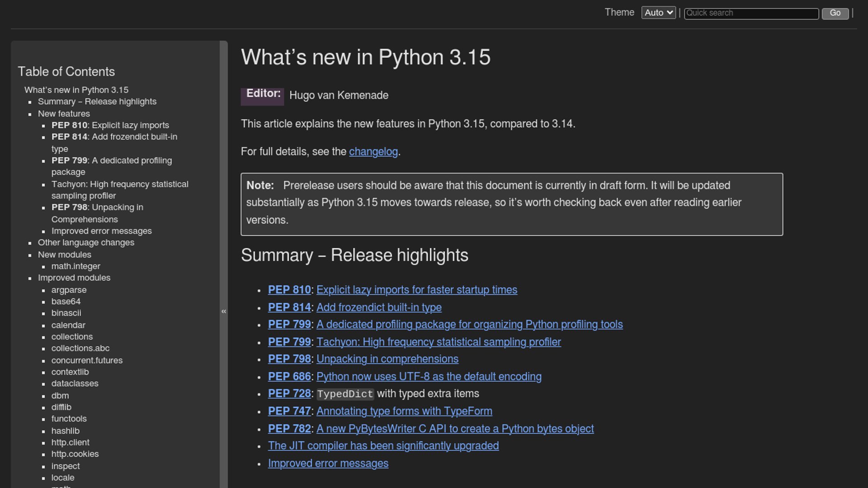The height and width of the screenshot is (488, 868).
Task: Open the PEP 810 link in highlights
Action: click(289, 290)
